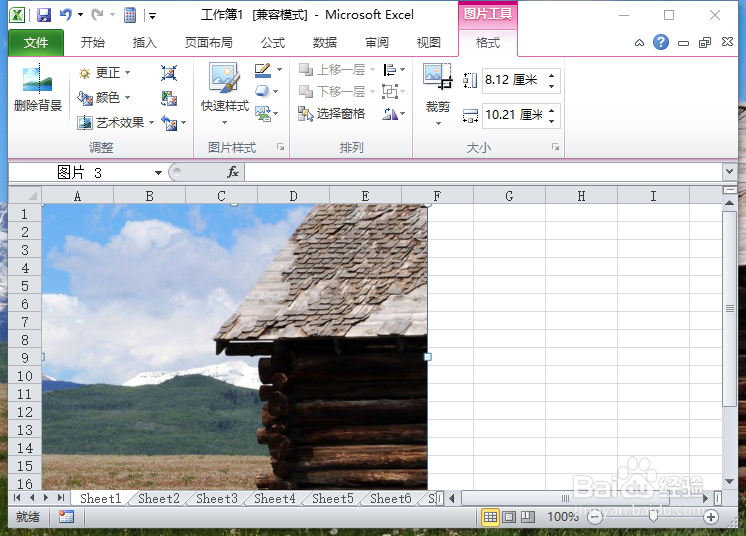The height and width of the screenshot is (536, 746).
Task: Click the height field showing 8.12 厘米
Action: coord(514,80)
